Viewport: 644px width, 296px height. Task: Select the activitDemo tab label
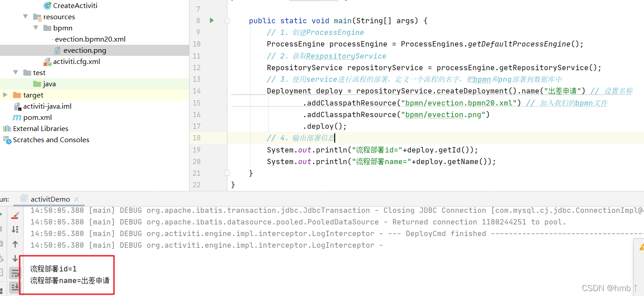click(x=51, y=199)
